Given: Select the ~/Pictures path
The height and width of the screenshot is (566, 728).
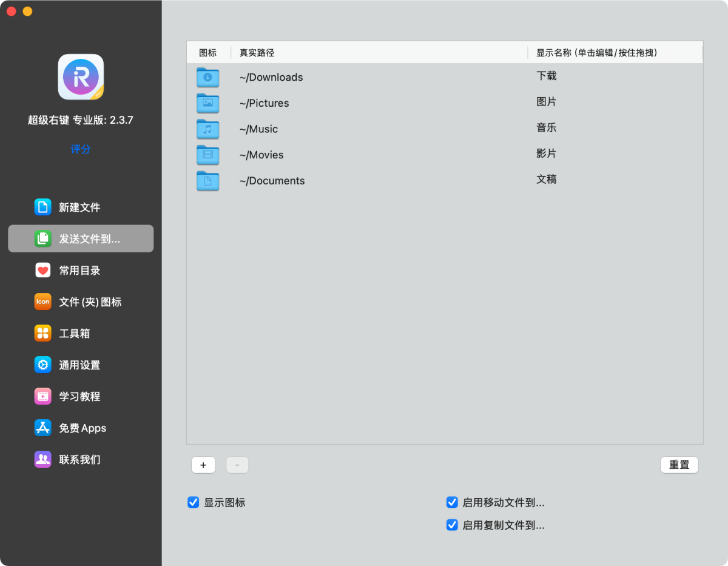Looking at the screenshot, I should [x=265, y=103].
